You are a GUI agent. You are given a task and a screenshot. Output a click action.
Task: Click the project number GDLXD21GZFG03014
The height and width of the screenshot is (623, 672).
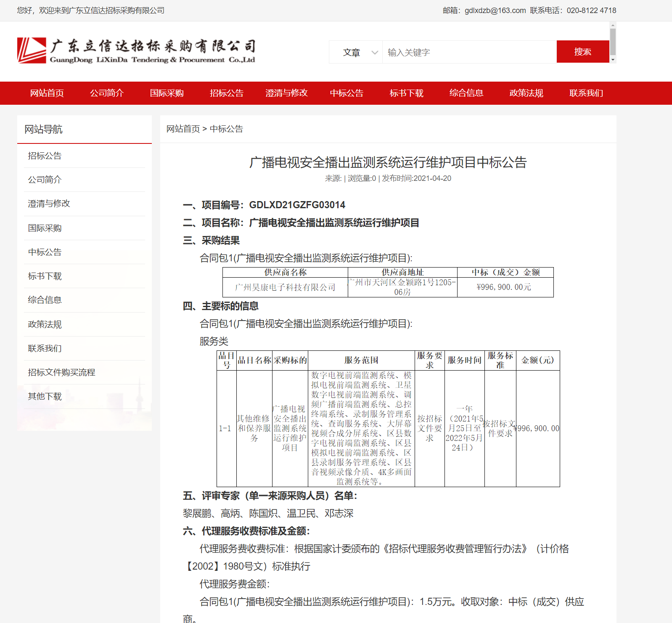coord(297,205)
